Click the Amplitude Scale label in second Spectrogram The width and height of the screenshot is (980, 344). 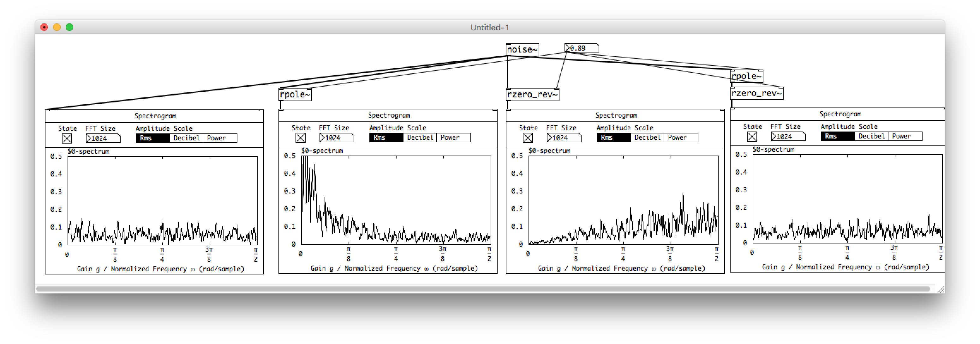point(397,128)
